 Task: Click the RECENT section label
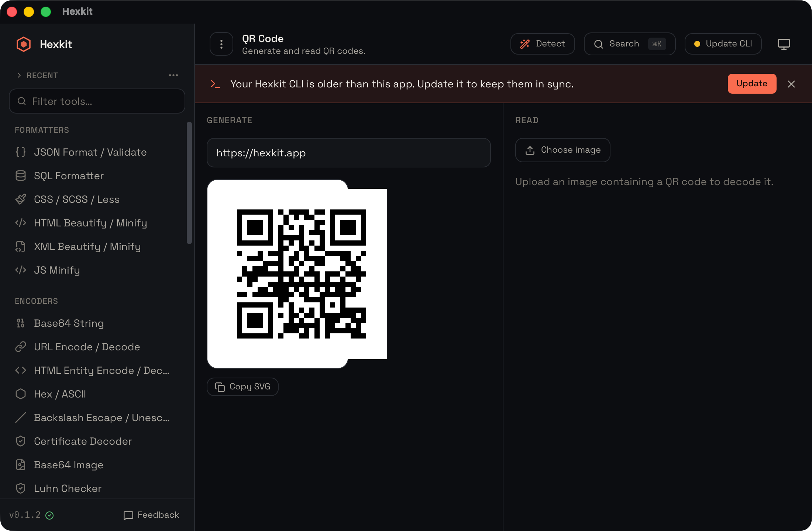click(42, 76)
